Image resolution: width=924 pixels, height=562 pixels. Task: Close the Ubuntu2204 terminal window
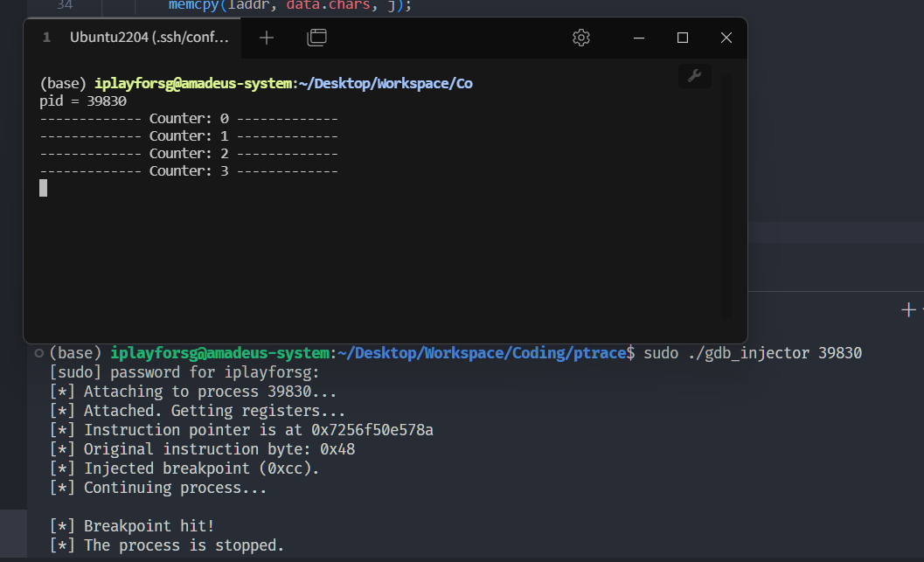726,38
